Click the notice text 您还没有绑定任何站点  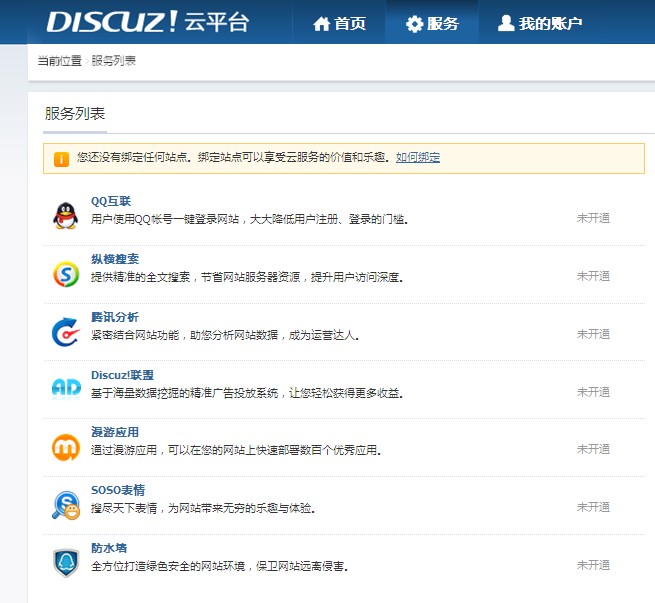click(x=132, y=157)
